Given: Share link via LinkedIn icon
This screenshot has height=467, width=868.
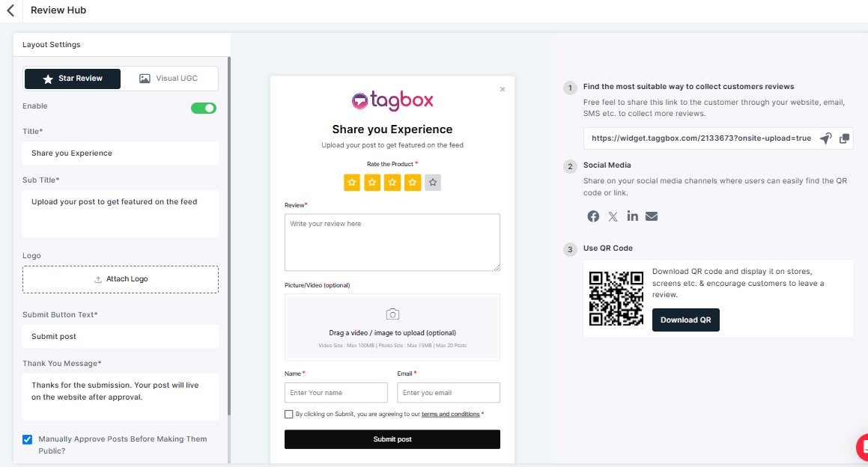Looking at the screenshot, I should 632,216.
